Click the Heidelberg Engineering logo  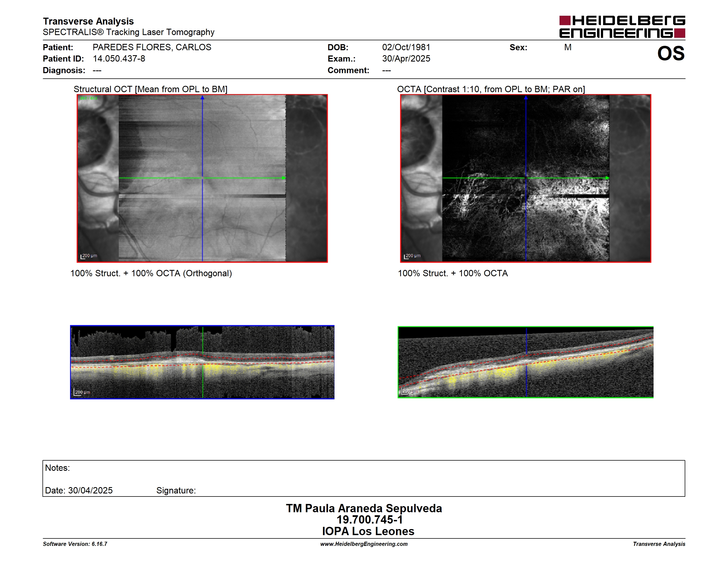(x=622, y=27)
